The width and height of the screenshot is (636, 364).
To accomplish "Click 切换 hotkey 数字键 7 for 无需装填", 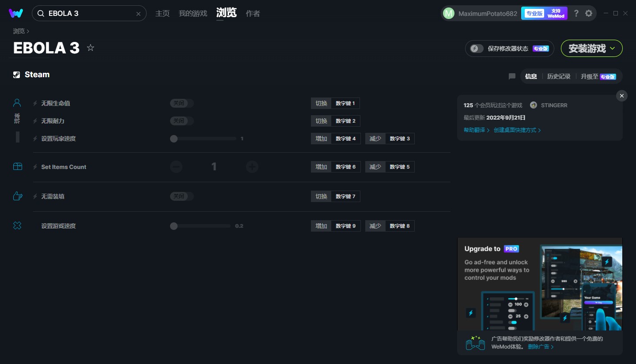I will 336,196.
